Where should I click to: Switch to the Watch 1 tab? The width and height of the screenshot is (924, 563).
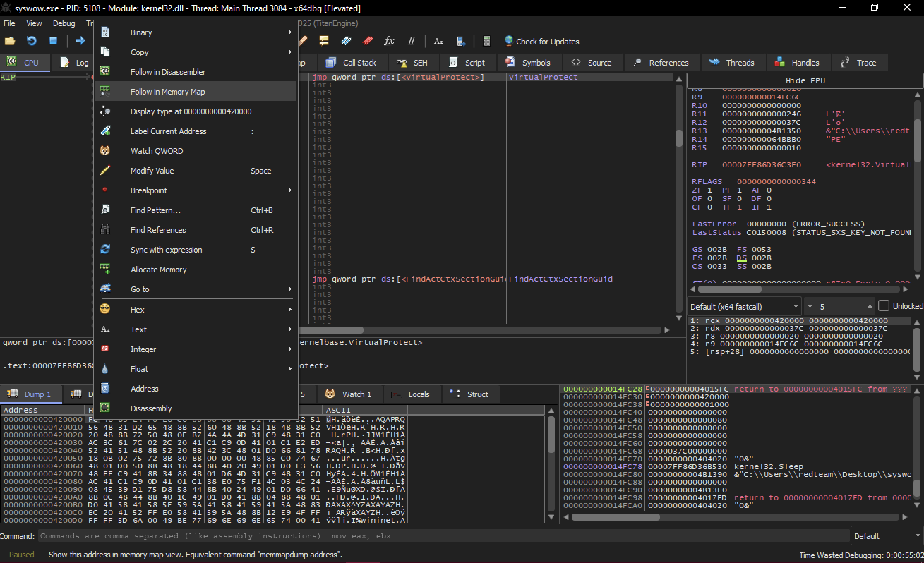click(349, 394)
